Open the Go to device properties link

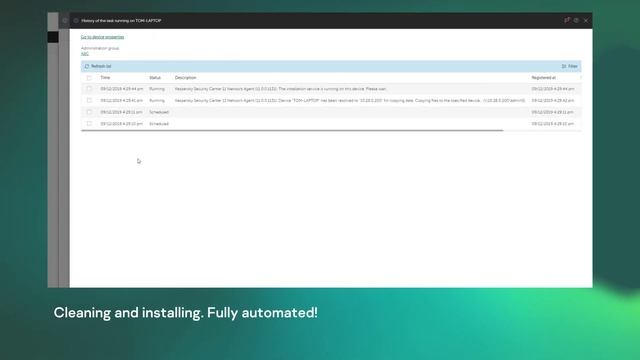coord(102,37)
